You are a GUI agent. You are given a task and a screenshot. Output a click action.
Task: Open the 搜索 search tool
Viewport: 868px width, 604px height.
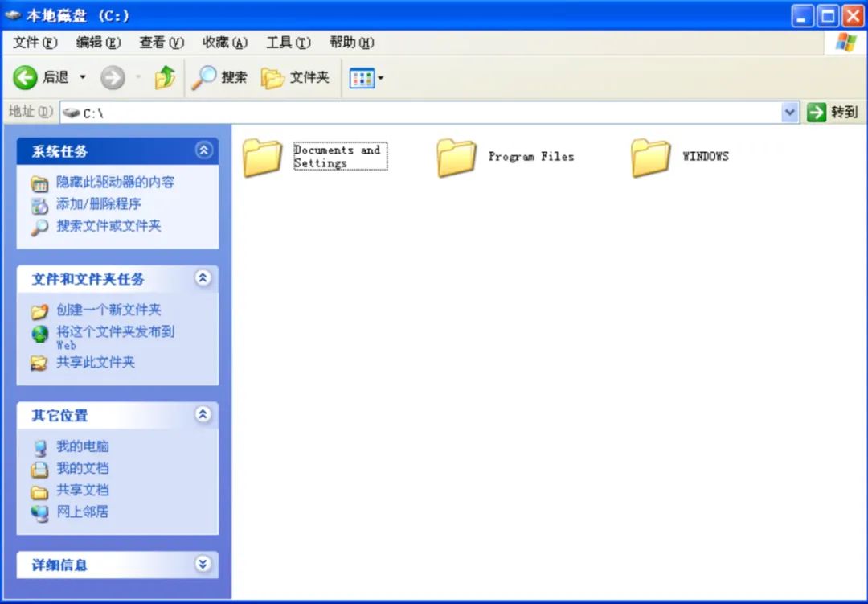pyautogui.click(x=219, y=77)
